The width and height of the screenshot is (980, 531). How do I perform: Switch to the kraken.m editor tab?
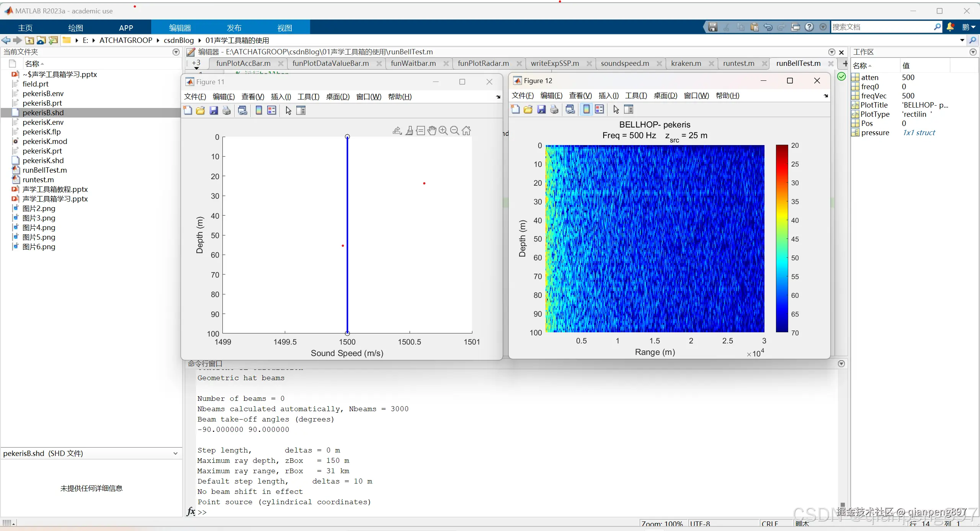pos(686,64)
